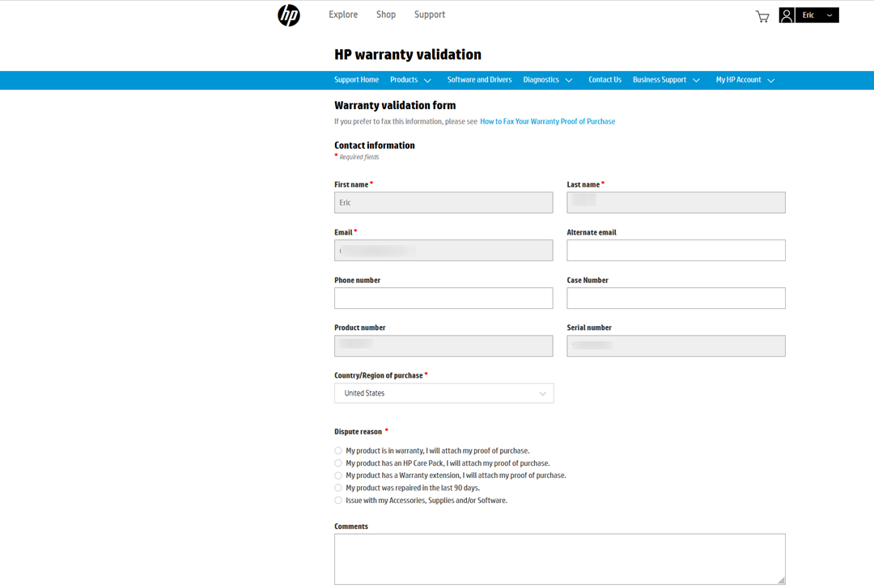Image resolution: width=874 pixels, height=588 pixels.
Task: Open the shopping cart
Action: tap(762, 15)
